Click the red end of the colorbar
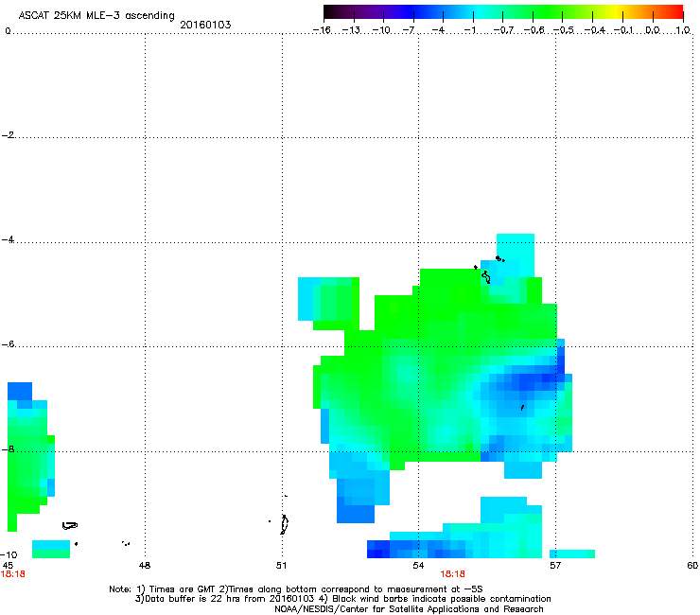Image resolution: width=700 pixels, height=615 pixels. [676, 12]
